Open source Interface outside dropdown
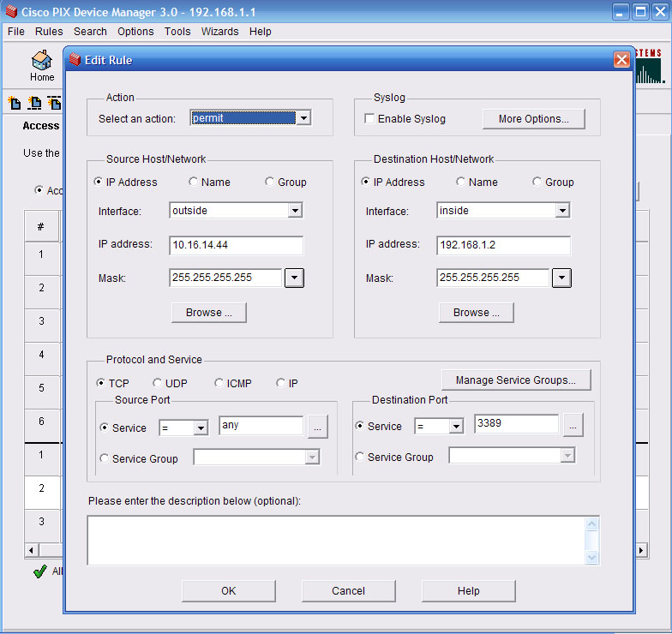The height and width of the screenshot is (634, 672). (x=295, y=211)
